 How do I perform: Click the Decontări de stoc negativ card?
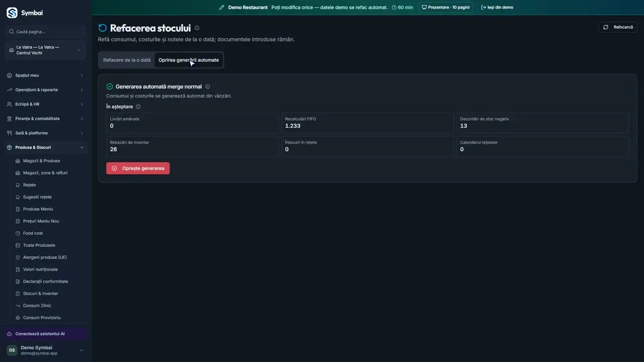click(542, 123)
